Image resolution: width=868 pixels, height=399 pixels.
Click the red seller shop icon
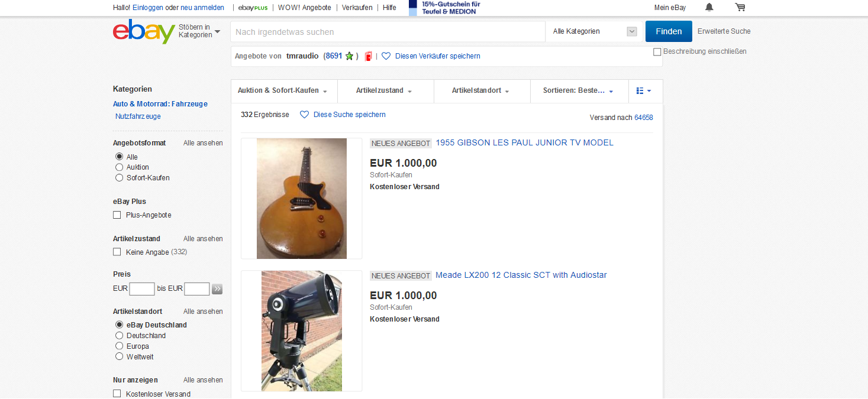(368, 56)
